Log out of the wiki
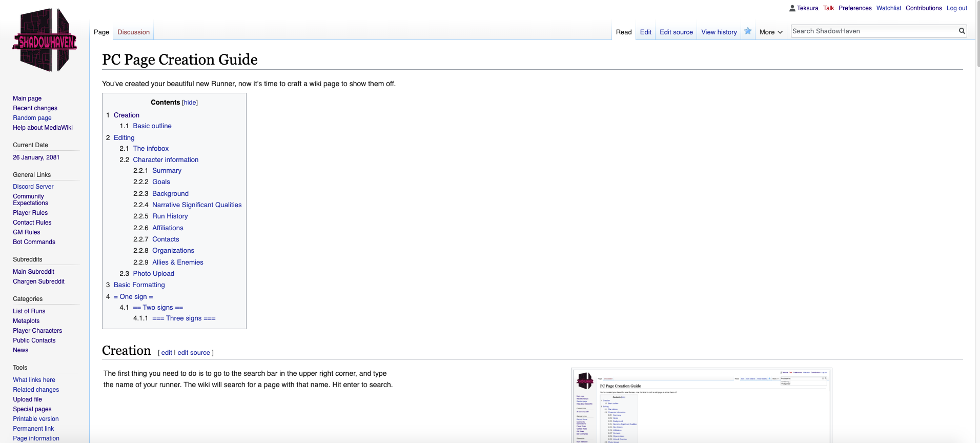The width and height of the screenshot is (980, 443). tap(956, 8)
